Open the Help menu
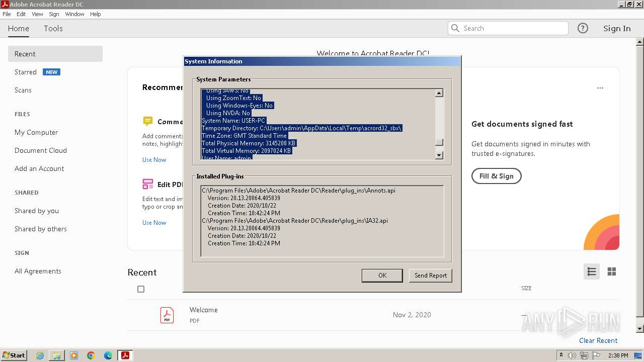This screenshot has width=644, height=362. click(x=96, y=14)
